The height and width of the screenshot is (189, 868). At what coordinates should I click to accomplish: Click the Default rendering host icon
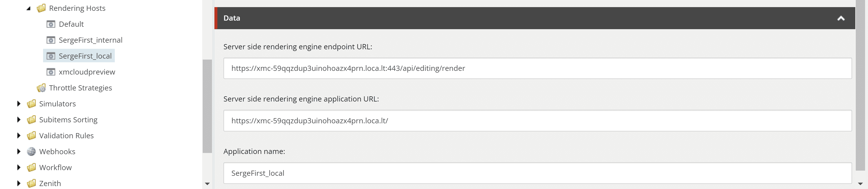click(51, 24)
